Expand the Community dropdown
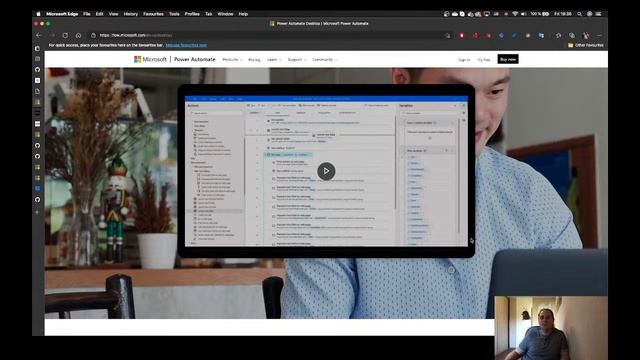 click(324, 60)
